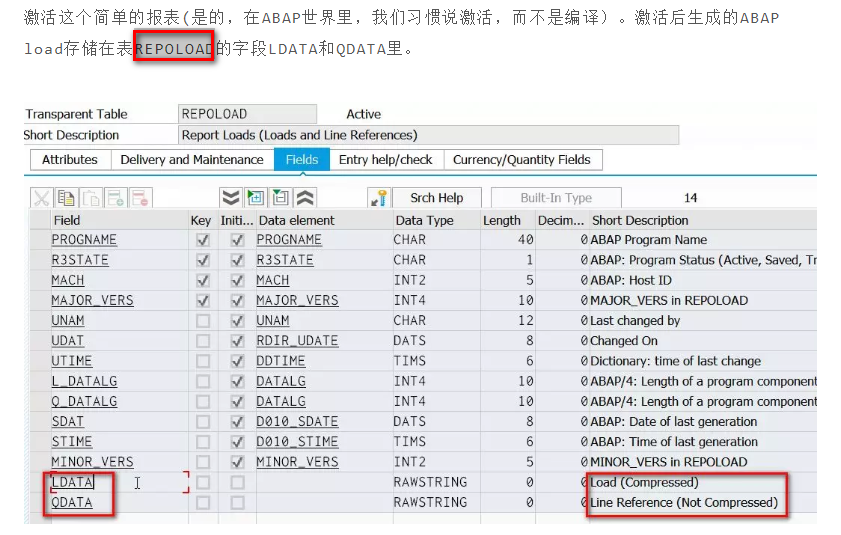The height and width of the screenshot is (535, 841).
Task: Open the Q_DATALG field link
Action: pos(84,402)
